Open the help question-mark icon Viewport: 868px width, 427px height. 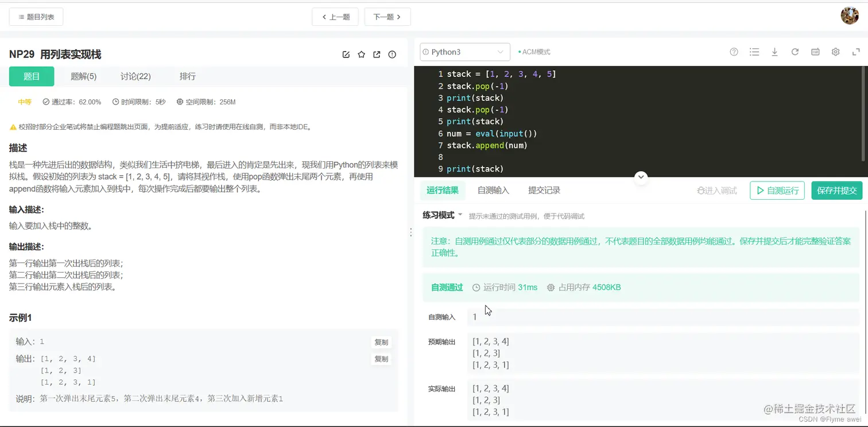[734, 52]
